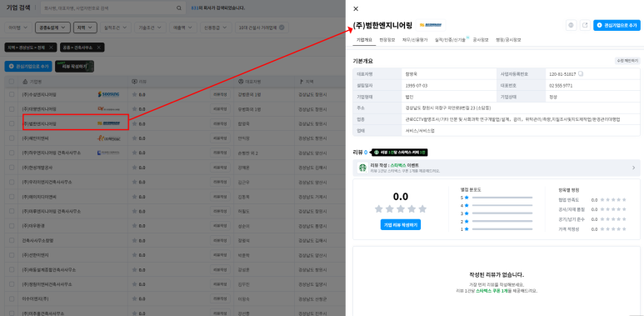Click the 기업 리뷰 작성하기 button
Viewport: 644px width, 316px height.
[401, 225]
